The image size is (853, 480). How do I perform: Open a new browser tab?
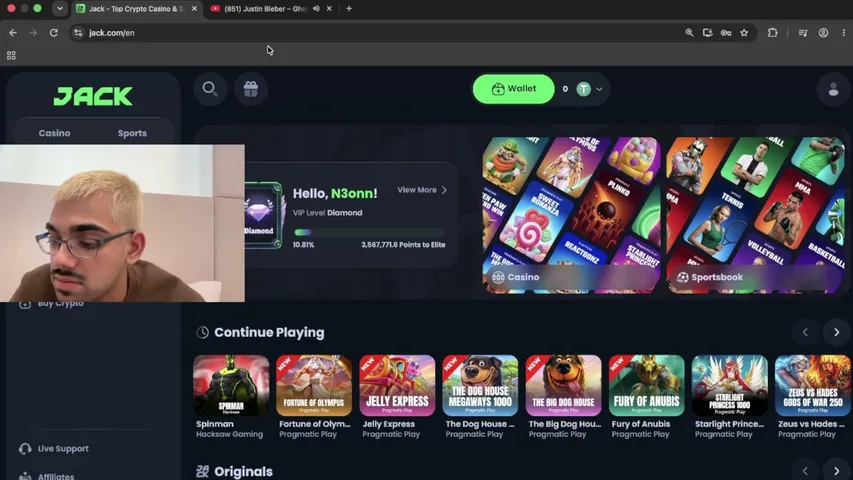click(x=349, y=9)
